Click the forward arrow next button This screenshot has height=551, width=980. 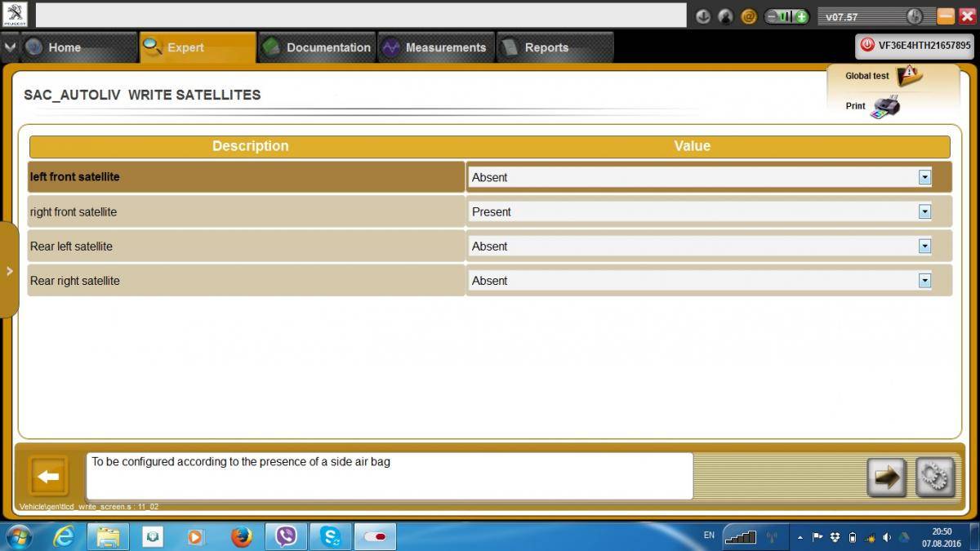tap(886, 478)
